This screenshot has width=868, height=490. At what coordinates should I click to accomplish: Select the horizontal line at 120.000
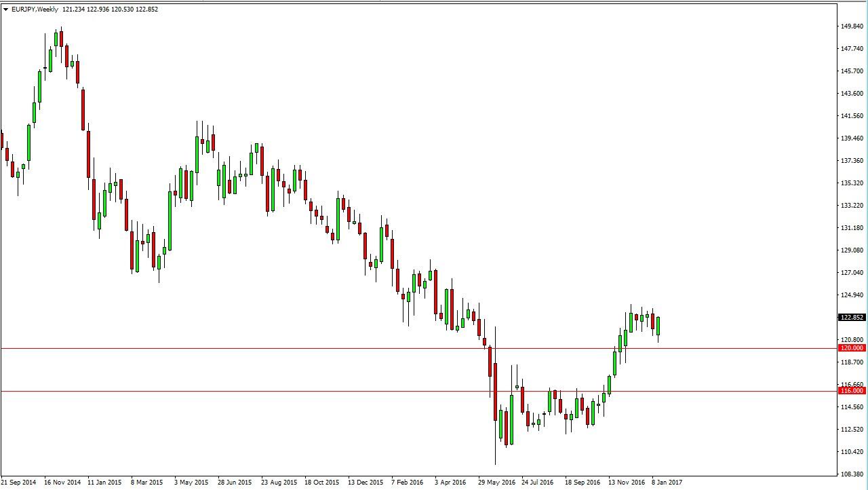pos(271,348)
